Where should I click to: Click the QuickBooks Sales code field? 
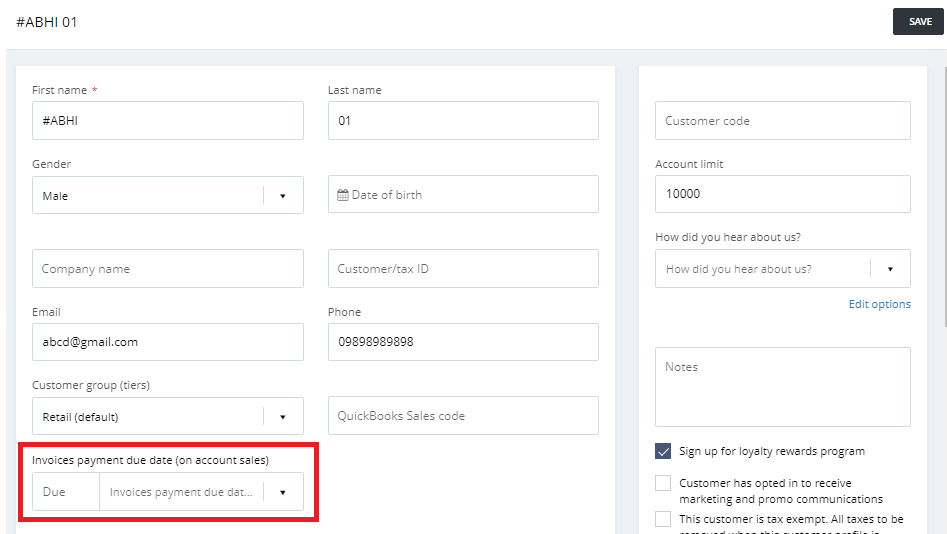pyautogui.click(x=463, y=416)
